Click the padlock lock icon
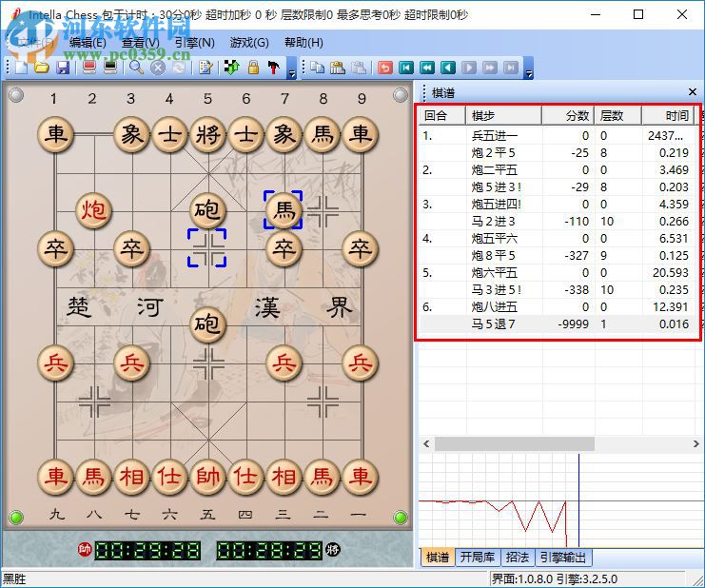Image resolution: width=705 pixels, height=588 pixels. click(253, 68)
